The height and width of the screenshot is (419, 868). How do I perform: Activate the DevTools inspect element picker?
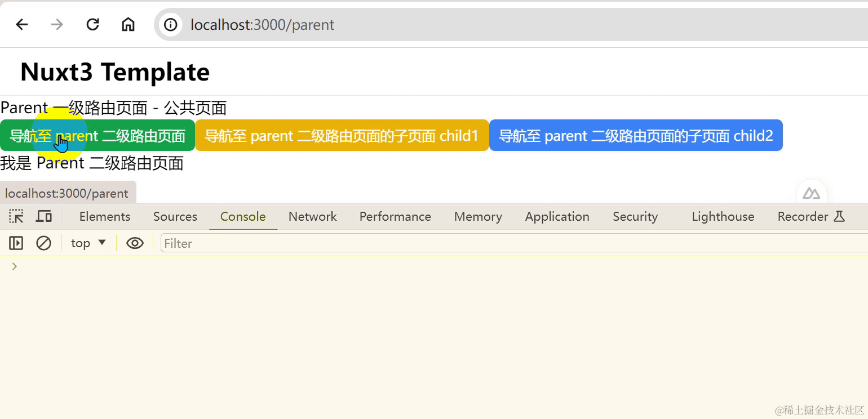tap(16, 216)
